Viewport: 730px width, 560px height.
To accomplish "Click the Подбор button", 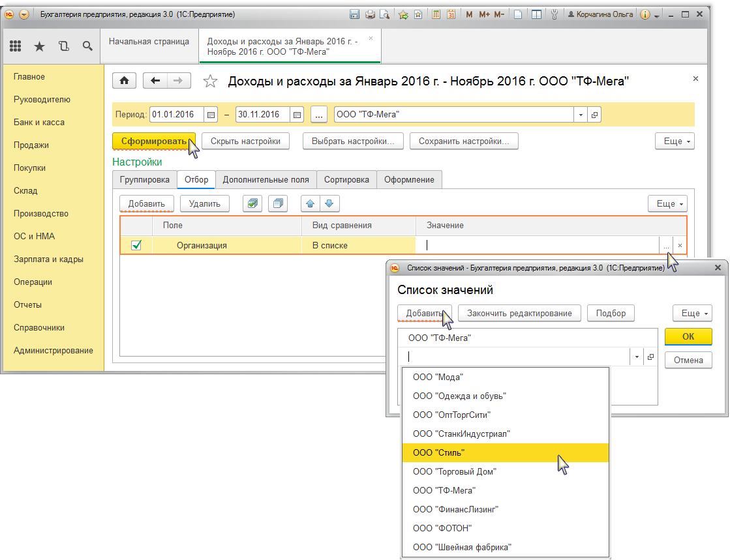I will (x=611, y=313).
